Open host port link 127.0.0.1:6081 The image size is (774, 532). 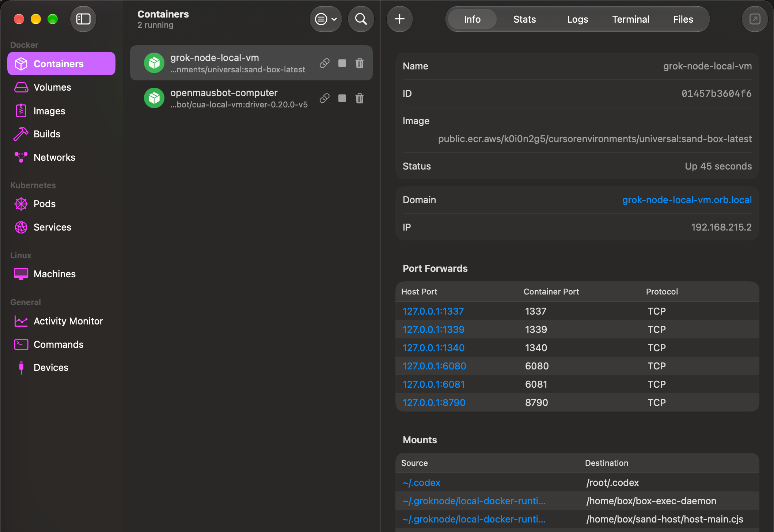433,384
